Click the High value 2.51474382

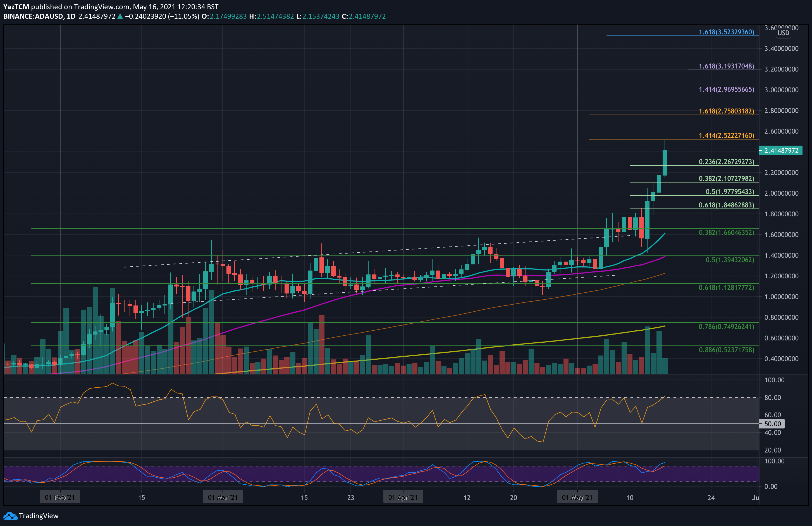pos(275,16)
